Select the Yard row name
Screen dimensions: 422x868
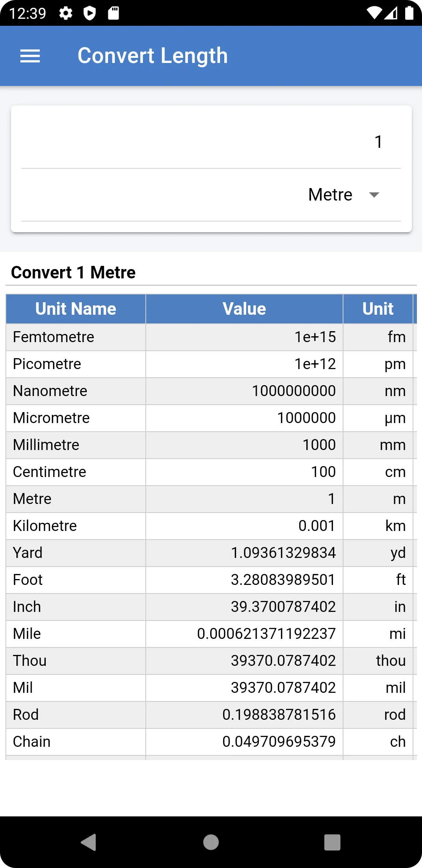click(28, 553)
